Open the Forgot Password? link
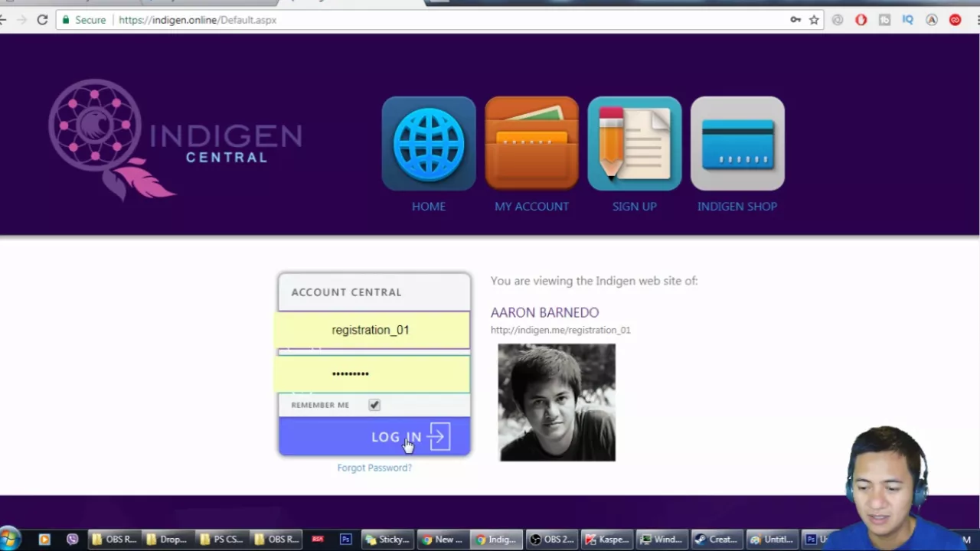 [x=374, y=468]
